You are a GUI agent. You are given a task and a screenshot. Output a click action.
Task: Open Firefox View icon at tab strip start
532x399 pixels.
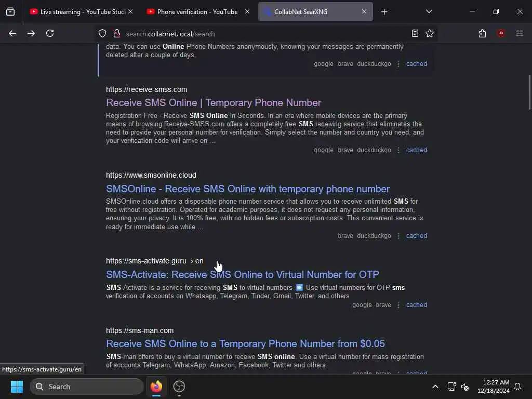(x=10, y=11)
